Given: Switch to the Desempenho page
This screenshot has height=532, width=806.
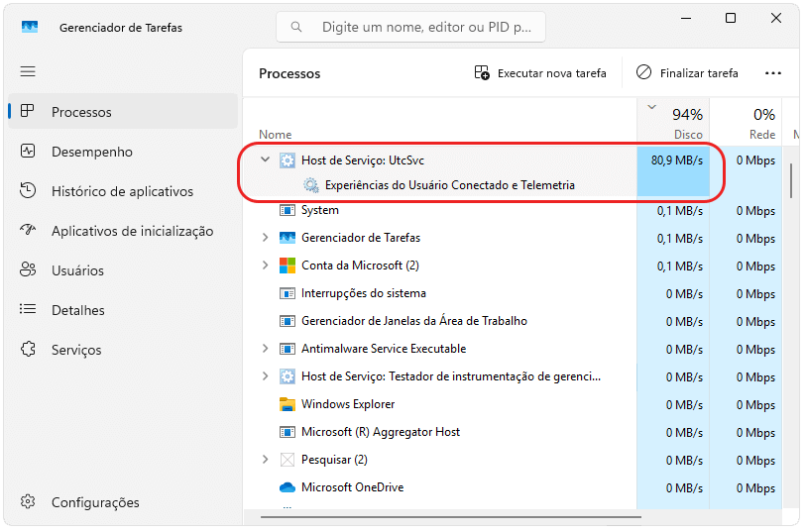Looking at the screenshot, I should (x=123, y=152).
